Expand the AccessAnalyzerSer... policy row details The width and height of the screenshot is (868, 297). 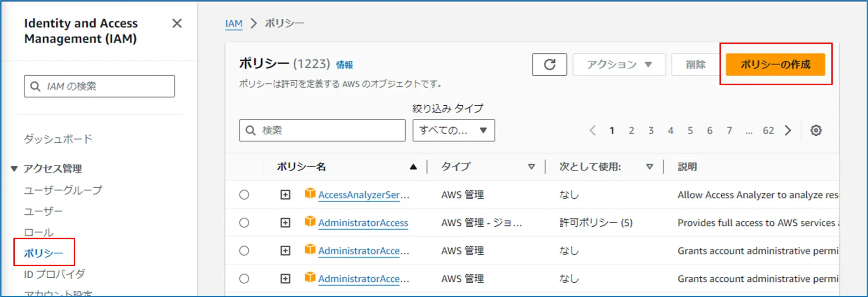point(285,195)
